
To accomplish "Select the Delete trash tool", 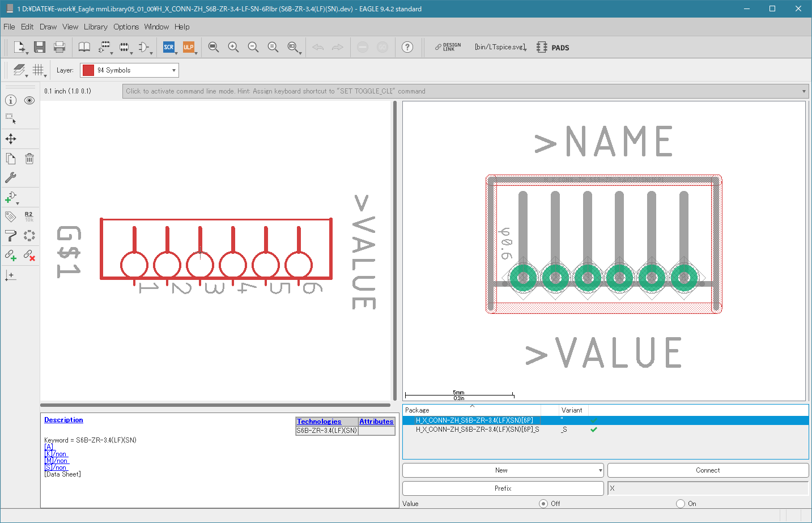I will coord(29,159).
